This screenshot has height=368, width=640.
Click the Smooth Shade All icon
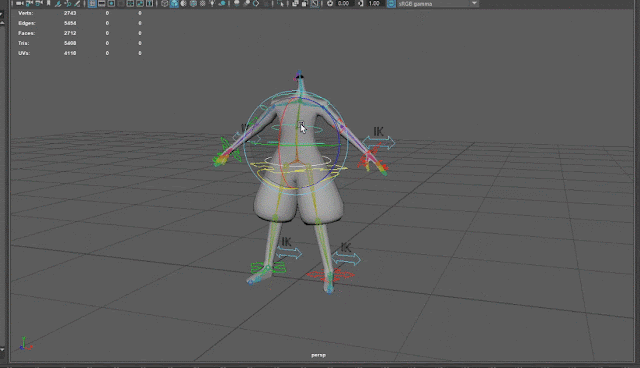[174, 3]
